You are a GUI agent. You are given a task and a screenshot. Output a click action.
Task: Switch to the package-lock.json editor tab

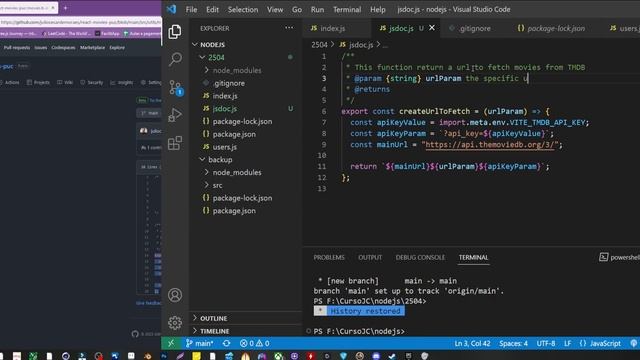pos(551,28)
